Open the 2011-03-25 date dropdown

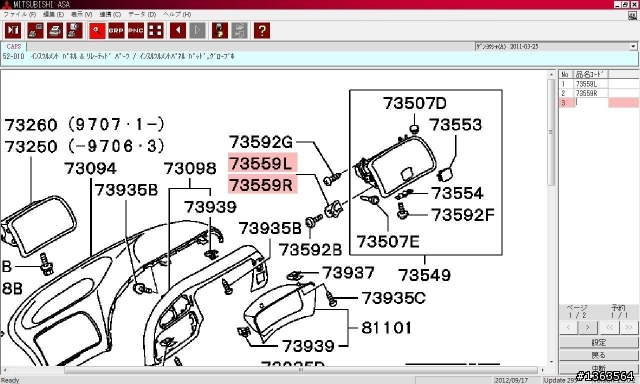coord(633,47)
